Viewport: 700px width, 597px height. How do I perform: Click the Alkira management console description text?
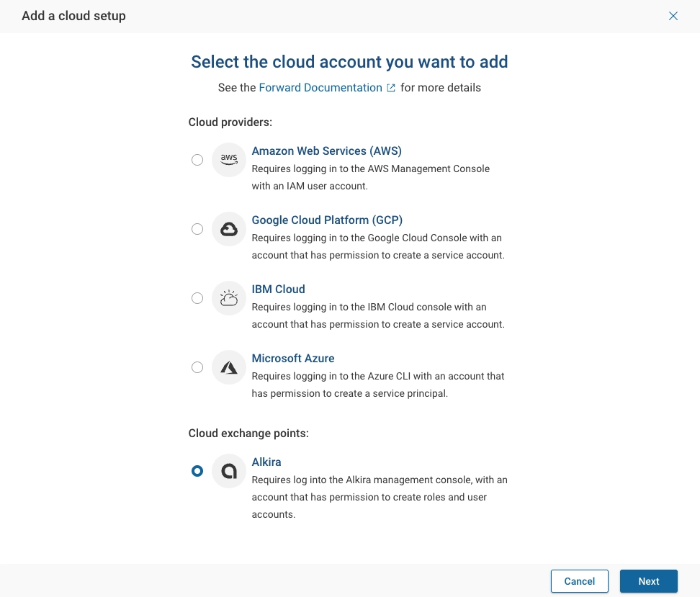click(x=380, y=498)
